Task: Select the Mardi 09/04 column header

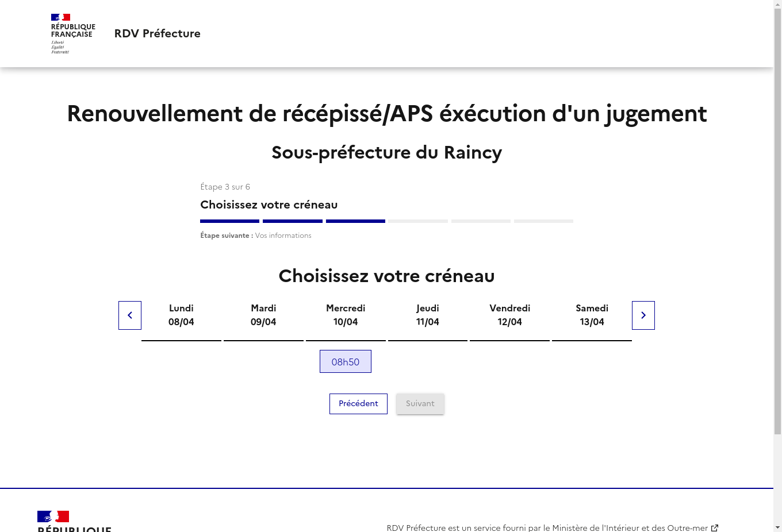Action: [x=263, y=315]
